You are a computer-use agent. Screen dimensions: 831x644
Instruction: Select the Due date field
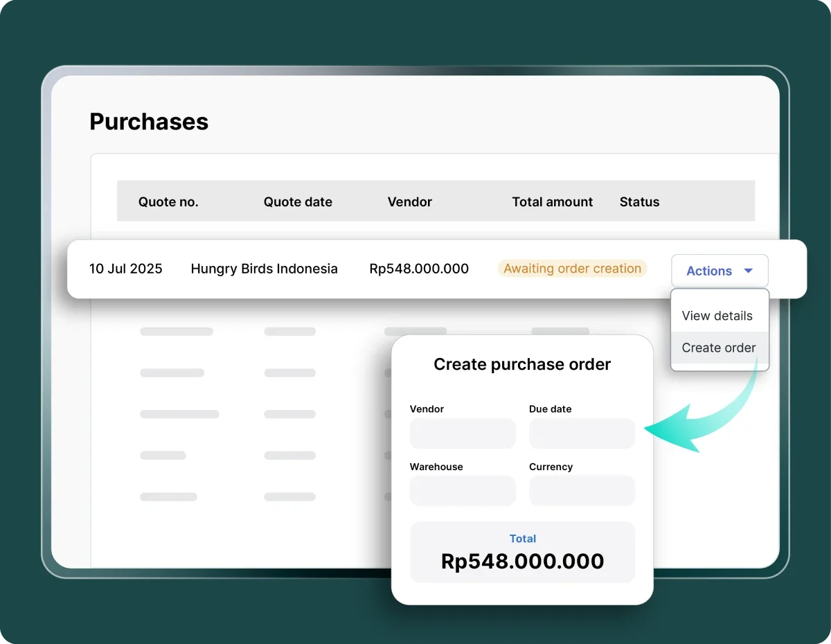click(582, 433)
